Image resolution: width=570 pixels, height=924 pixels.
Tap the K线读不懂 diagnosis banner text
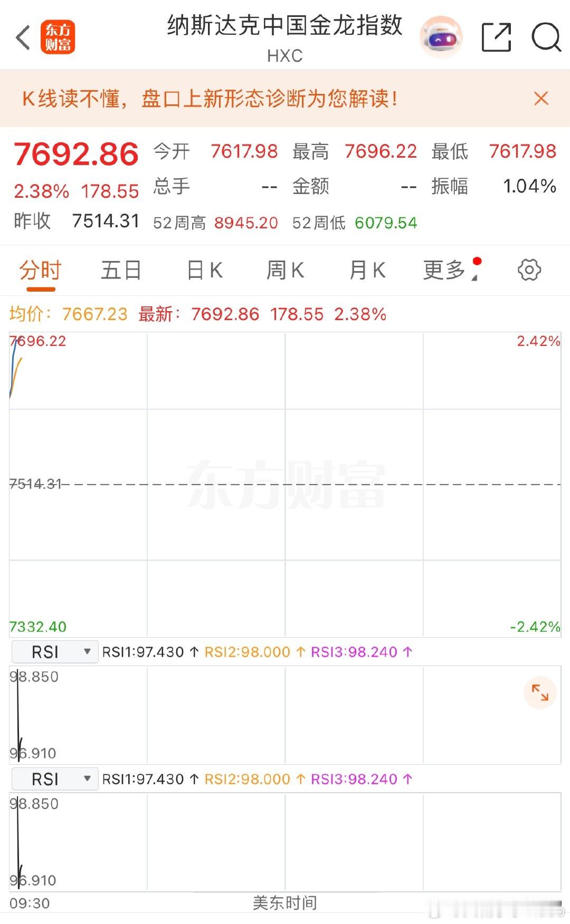pos(210,99)
